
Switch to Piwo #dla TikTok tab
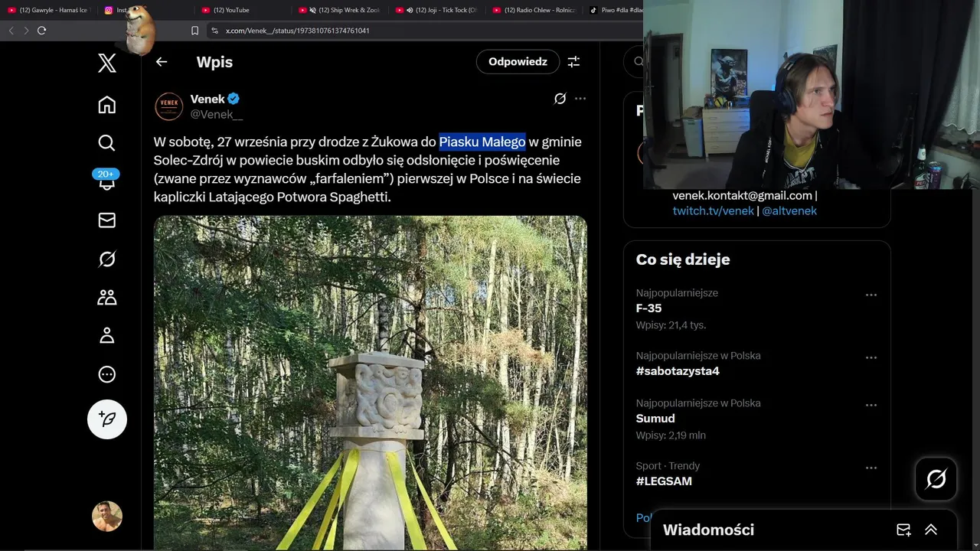point(616,10)
